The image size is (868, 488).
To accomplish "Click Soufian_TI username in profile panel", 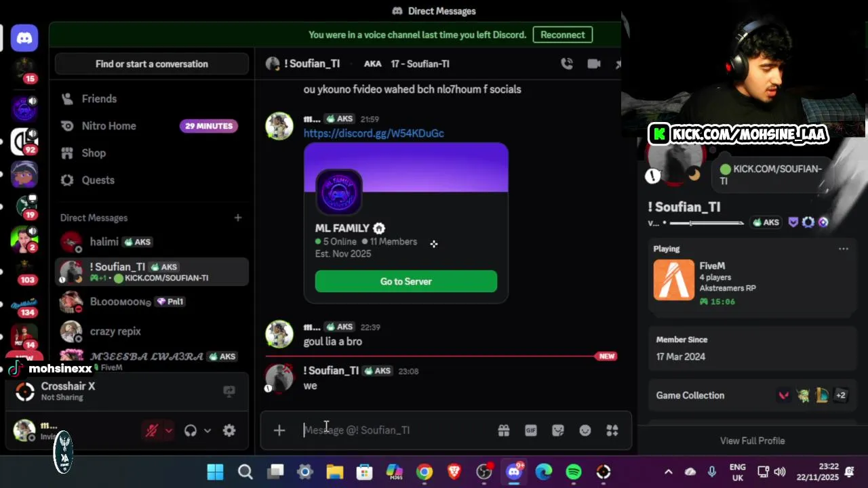I will 684,207.
